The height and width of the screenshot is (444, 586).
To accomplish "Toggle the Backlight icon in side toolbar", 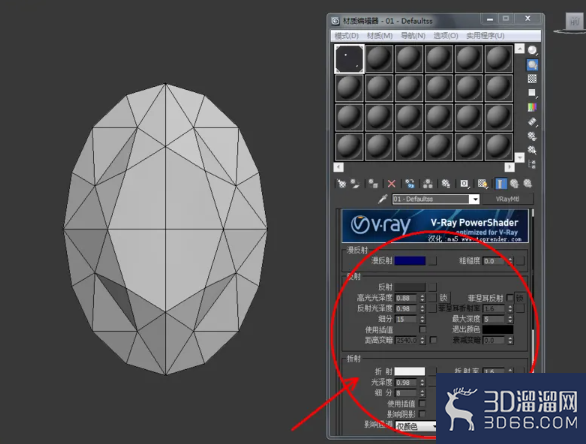I will pyautogui.click(x=532, y=65).
